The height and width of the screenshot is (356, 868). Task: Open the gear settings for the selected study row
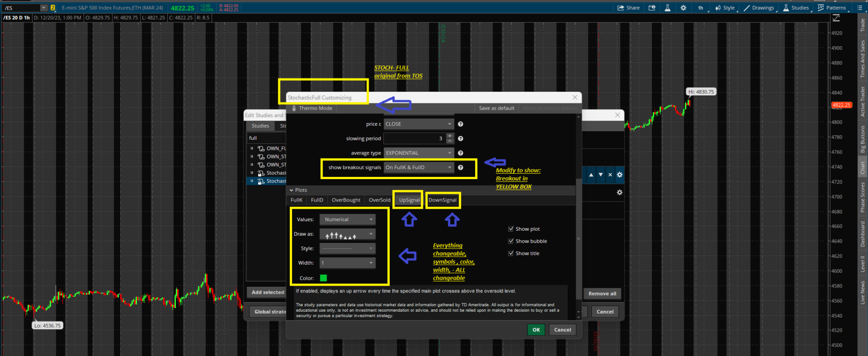coord(619,175)
